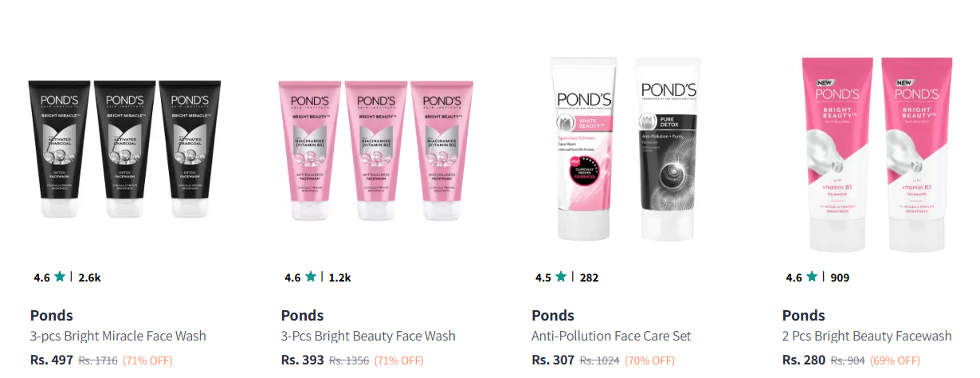Image resolution: width=980 pixels, height=378 pixels.
Task: Click the 909 reviews count
Action: (x=840, y=278)
